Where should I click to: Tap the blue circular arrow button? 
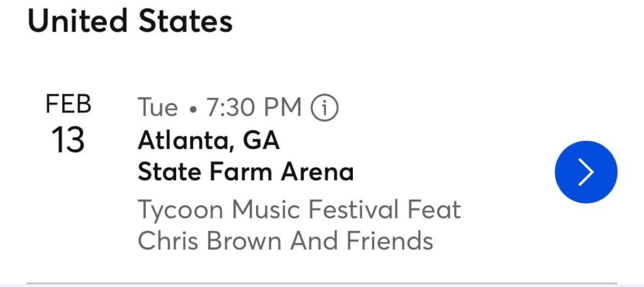586,172
